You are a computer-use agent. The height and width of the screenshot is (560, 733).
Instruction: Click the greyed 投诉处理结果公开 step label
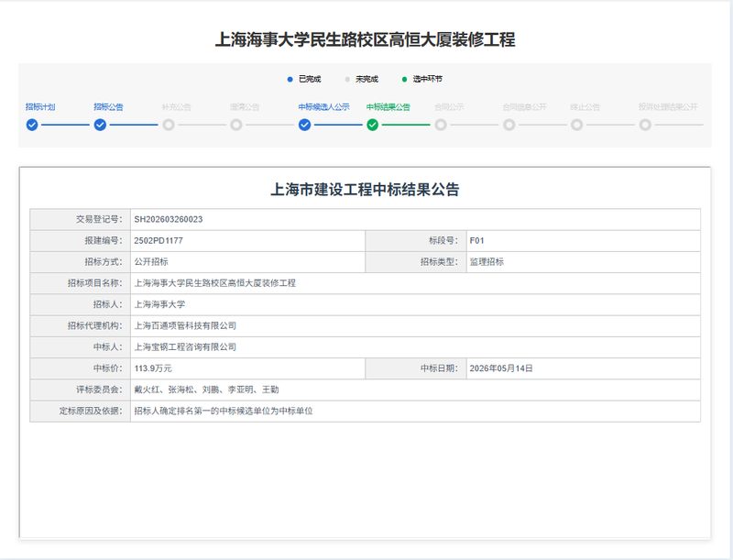pyautogui.click(x=668, y=107)
